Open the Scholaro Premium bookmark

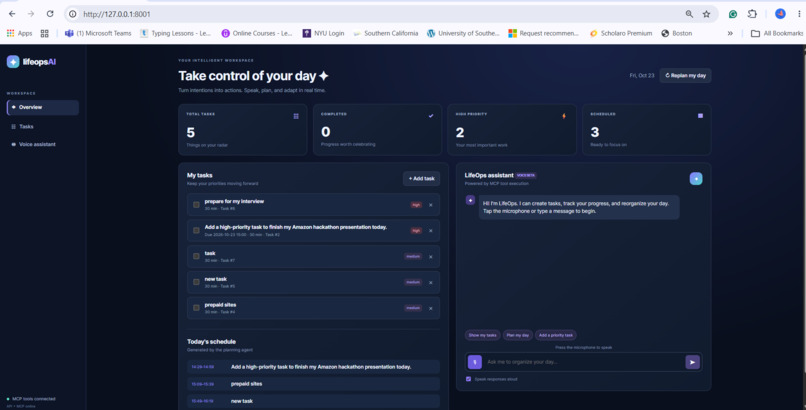tap(621, 33)
